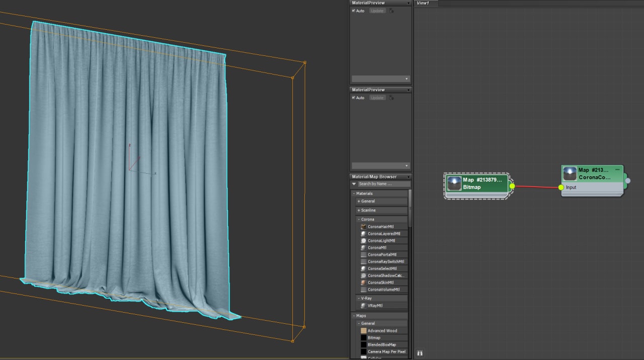
Task: Close the lower MaterialPreview panel
Action: coord(408,90)
